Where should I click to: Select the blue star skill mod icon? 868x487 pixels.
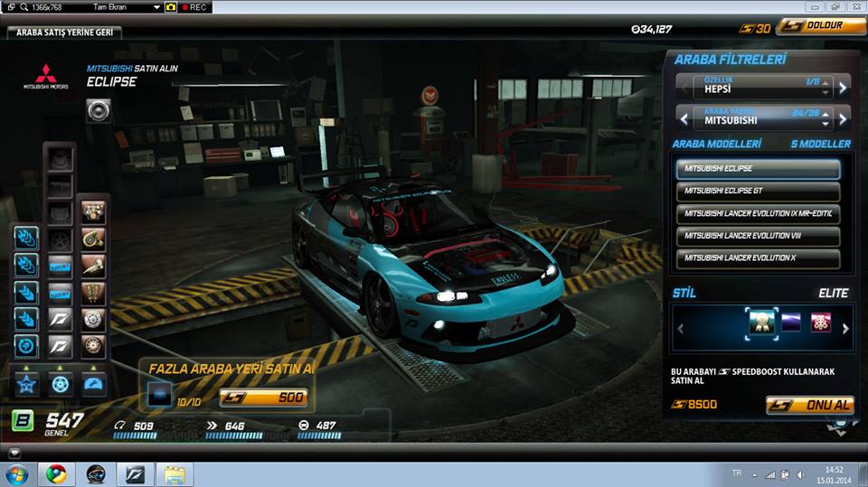coord(26,384)
